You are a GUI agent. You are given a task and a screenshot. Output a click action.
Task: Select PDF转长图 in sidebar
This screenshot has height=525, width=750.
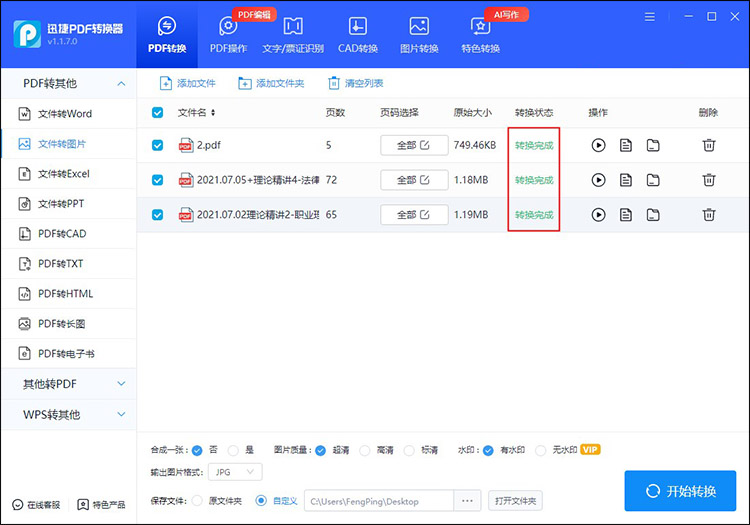pos(69,324)
